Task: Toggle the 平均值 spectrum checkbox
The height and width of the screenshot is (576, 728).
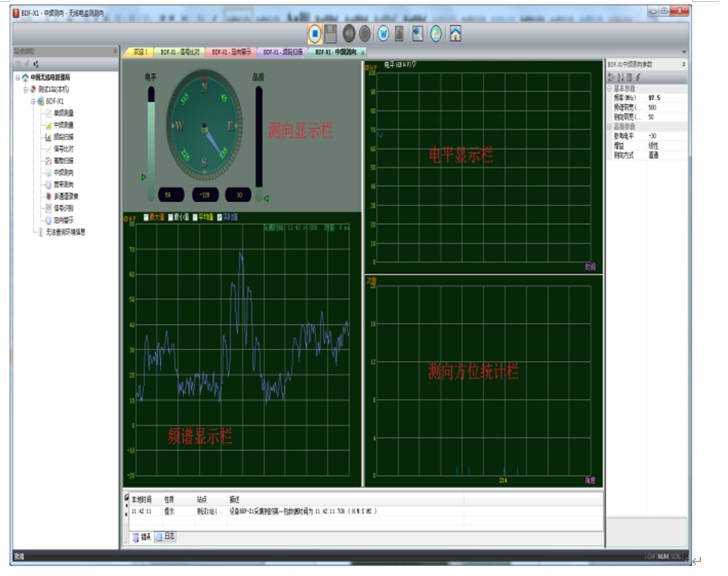Action: pyautogui.click(x=195, y=217)
